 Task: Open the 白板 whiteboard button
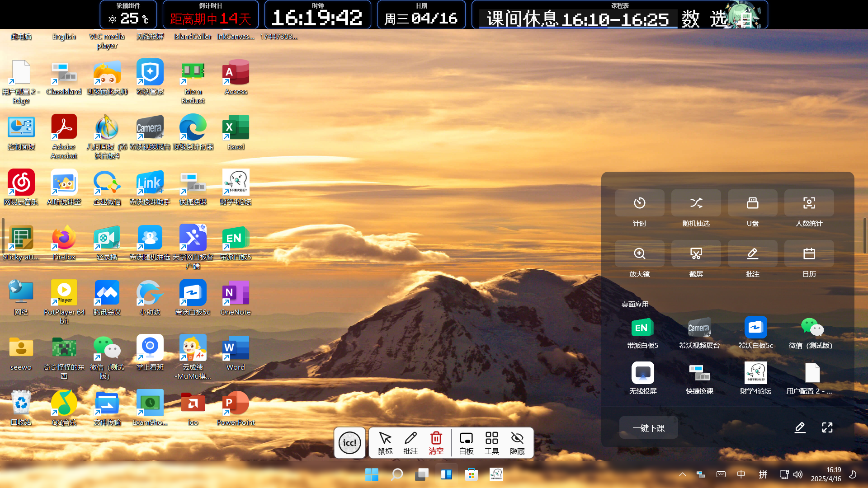466,443
